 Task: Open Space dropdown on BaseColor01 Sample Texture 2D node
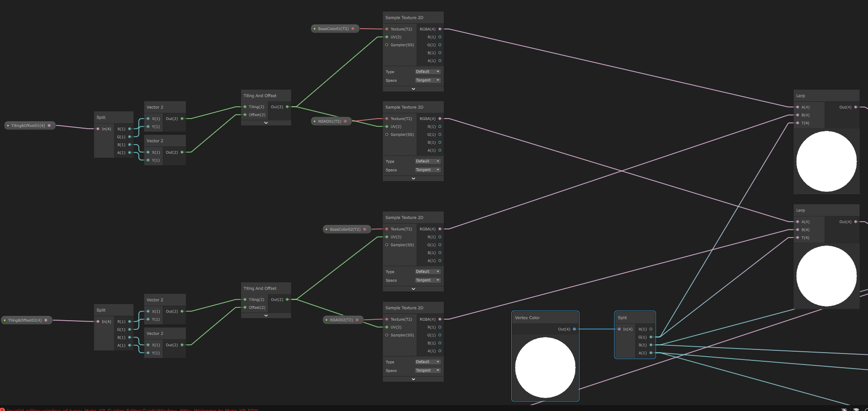click(x=427, y=80)
